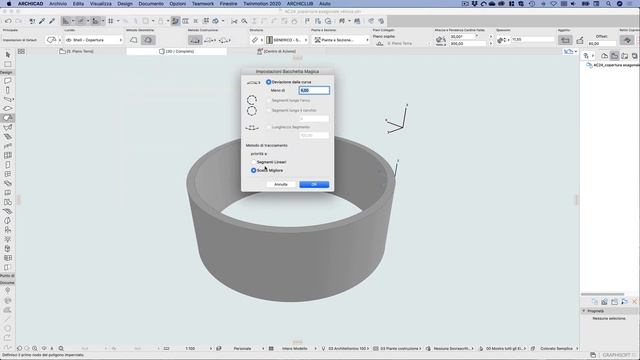Open the 03 Architettonico 100 dropdown

click(x=347, y=349)
